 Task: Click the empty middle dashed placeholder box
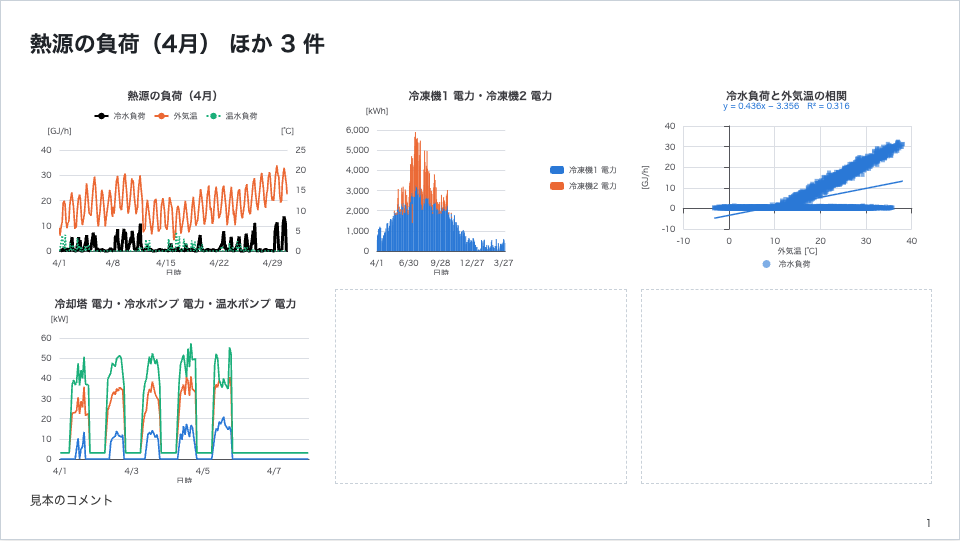click(x=481, y=386)
